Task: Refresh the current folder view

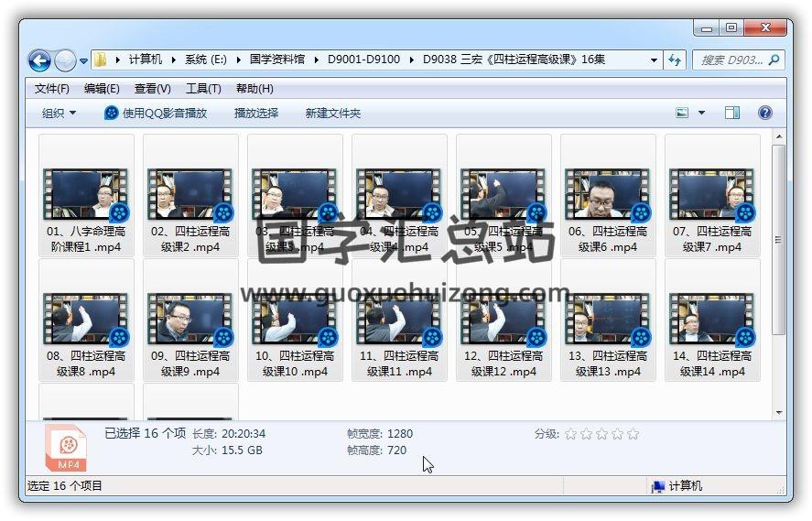Action: tap(675, 60)
